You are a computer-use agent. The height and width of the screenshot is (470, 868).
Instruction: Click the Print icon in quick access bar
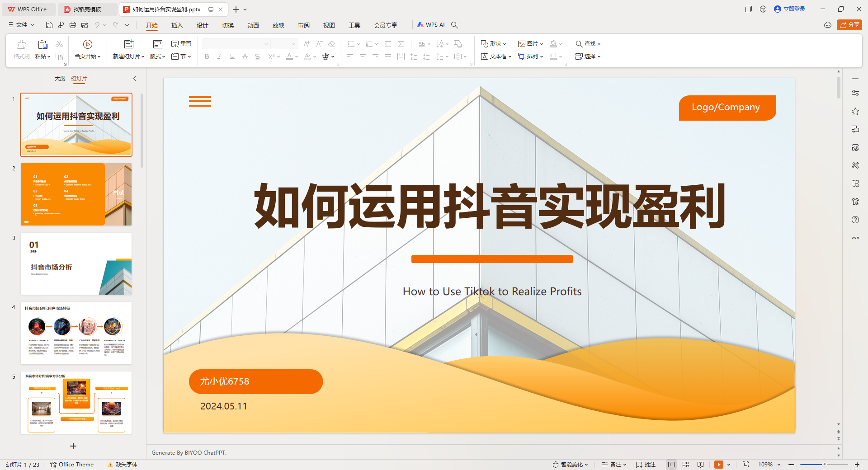[x=73, y=25]
